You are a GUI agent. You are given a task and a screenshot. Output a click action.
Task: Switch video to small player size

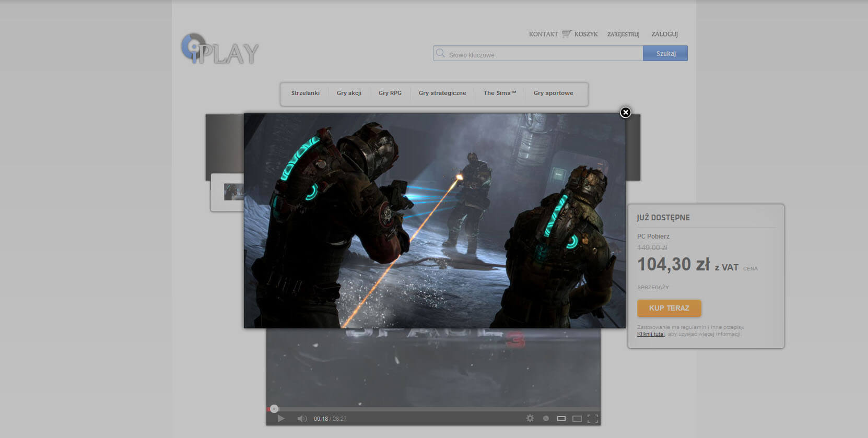click(x=561, y=418)
